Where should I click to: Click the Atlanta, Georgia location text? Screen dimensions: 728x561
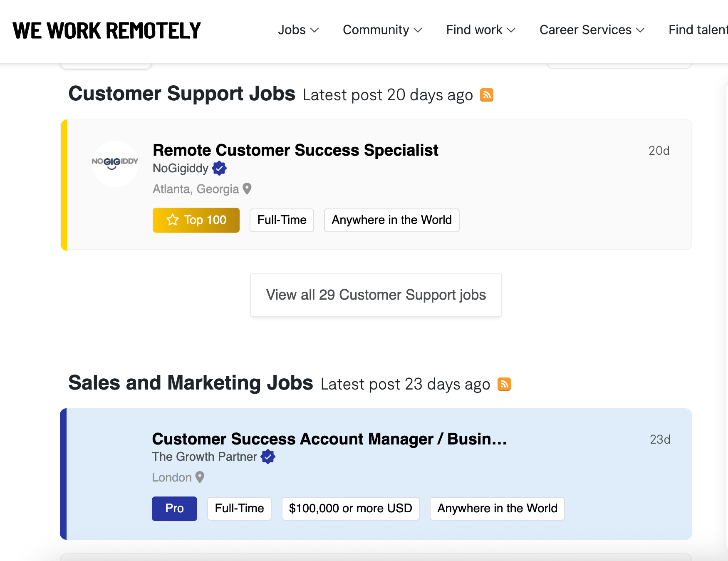(x=196, y=189)
